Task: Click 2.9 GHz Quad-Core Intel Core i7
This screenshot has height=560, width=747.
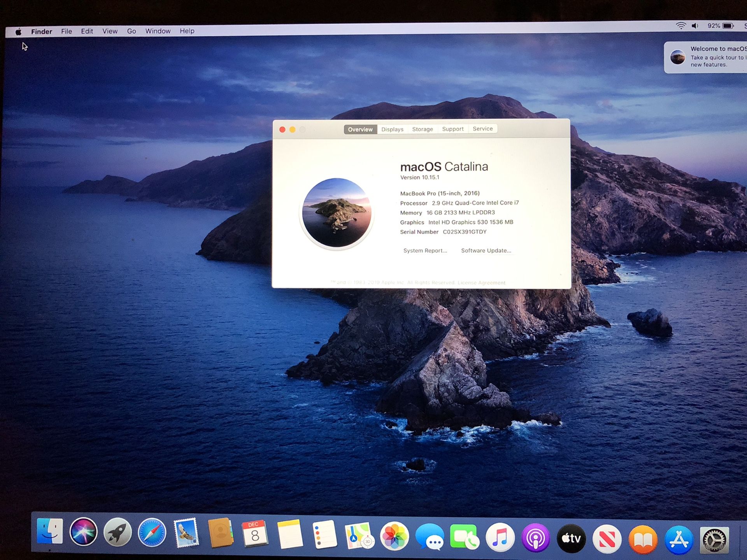Action: tap(475, 203)
